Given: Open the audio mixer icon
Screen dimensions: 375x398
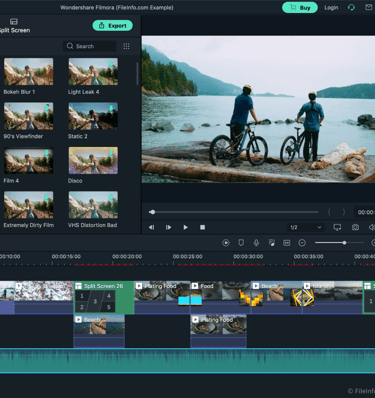Looking at the screenshot, I should click(x=272, y=243).
